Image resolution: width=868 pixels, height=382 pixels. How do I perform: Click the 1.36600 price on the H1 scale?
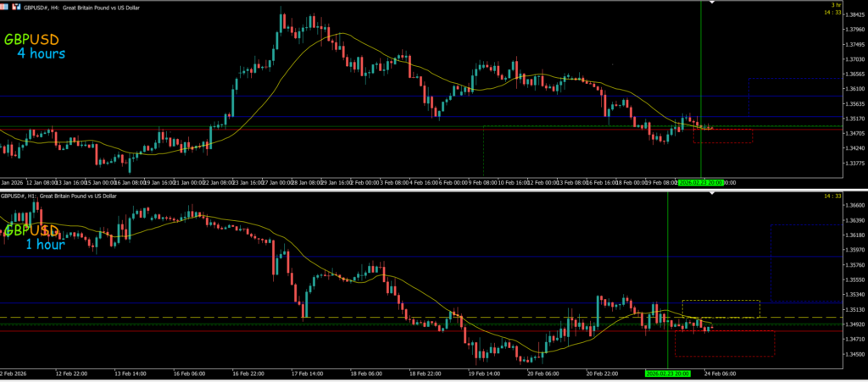[850, 205]
